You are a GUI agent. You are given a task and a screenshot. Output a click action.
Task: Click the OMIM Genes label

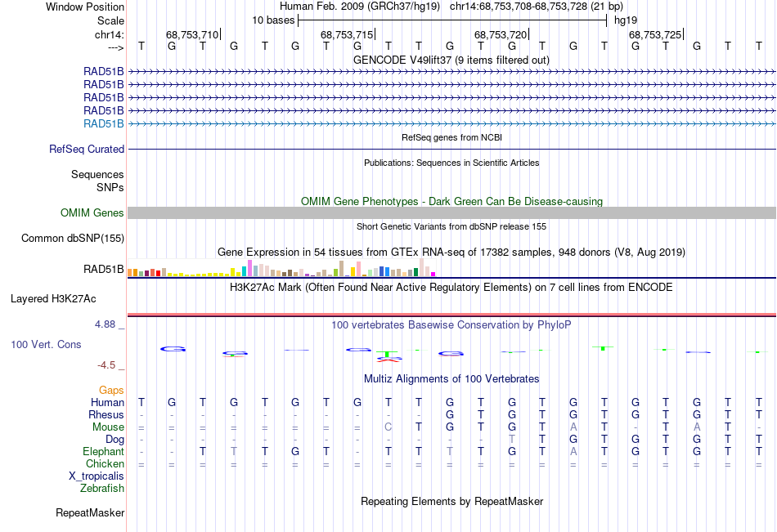(92, 213)
